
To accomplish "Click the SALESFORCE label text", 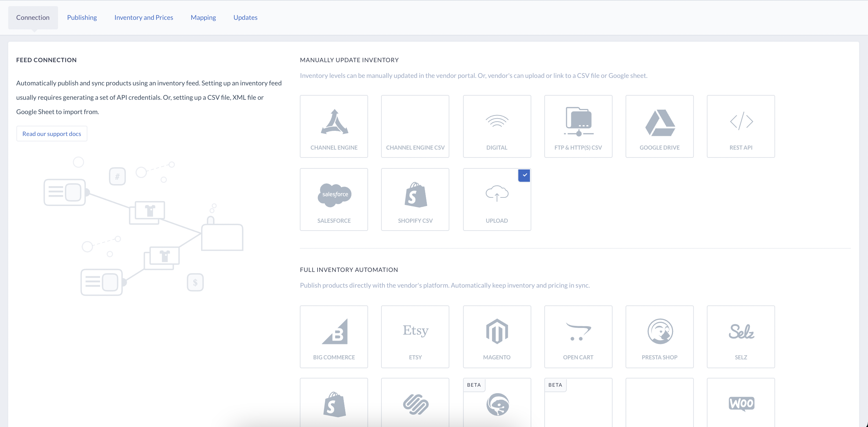I will tap(334, 221).
